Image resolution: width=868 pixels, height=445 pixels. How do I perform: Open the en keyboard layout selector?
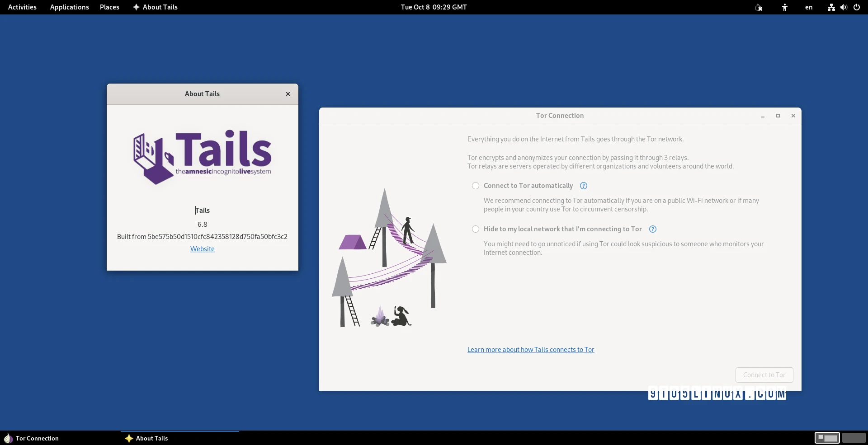809,7
